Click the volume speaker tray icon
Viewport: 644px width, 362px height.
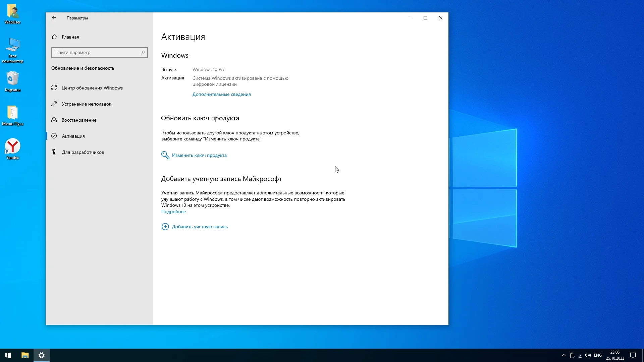[x=588, y=355]
